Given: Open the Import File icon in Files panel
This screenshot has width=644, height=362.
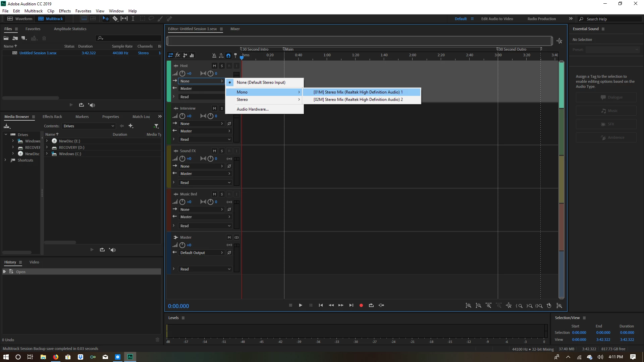Looking at the screenshot, I should 15,38.
